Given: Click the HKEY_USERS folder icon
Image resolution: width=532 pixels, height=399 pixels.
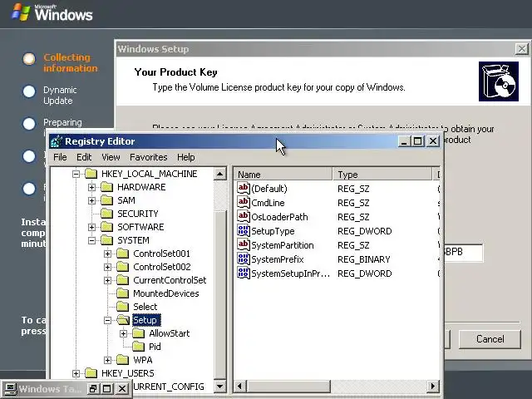Looking at the screenshot, I should [x=91, y=373].
